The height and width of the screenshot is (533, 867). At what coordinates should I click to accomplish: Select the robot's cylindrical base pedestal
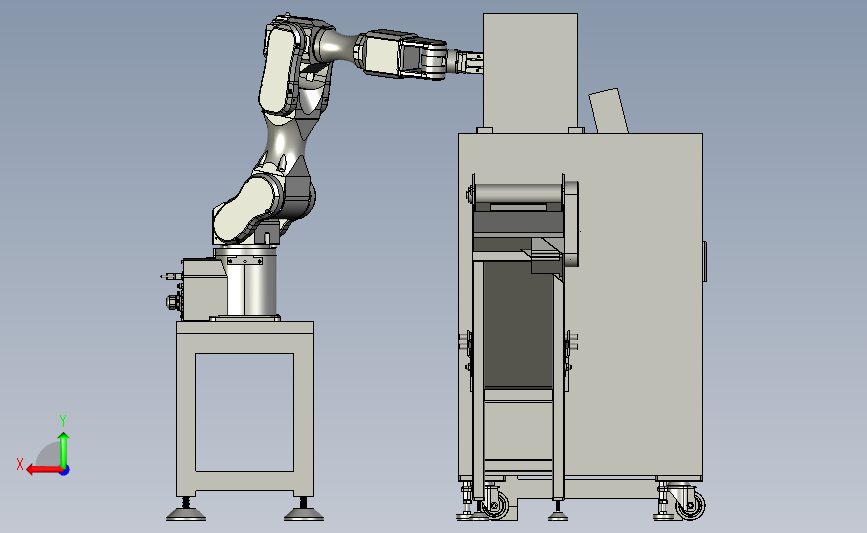[245, 282]
